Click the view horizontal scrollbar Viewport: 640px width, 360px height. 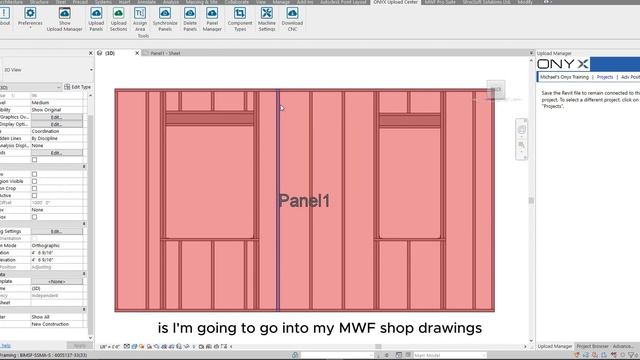coord(378,347)
